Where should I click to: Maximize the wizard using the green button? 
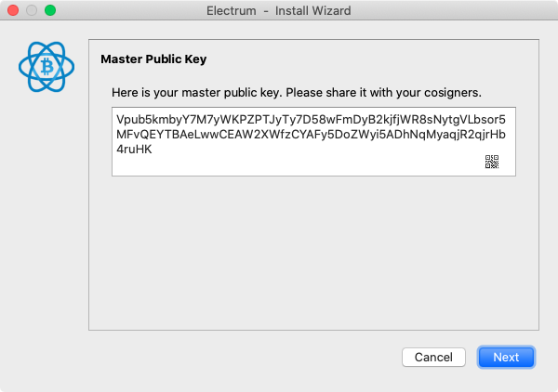[x=50, y=10]
